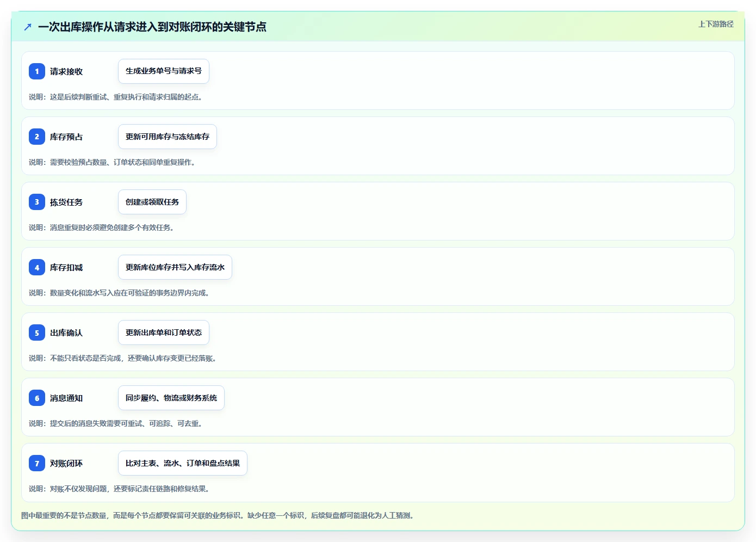Click the note 需要校验预占数量、订单状态和同单重复操作

122,162
